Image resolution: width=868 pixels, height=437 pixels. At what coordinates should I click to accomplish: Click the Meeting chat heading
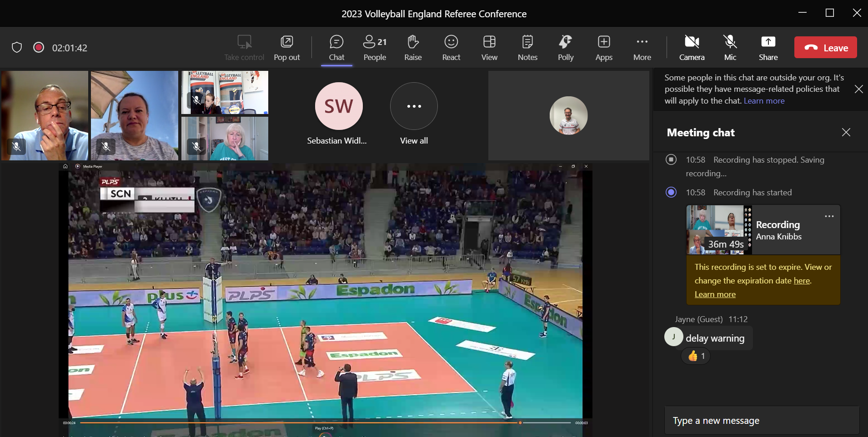701,133
